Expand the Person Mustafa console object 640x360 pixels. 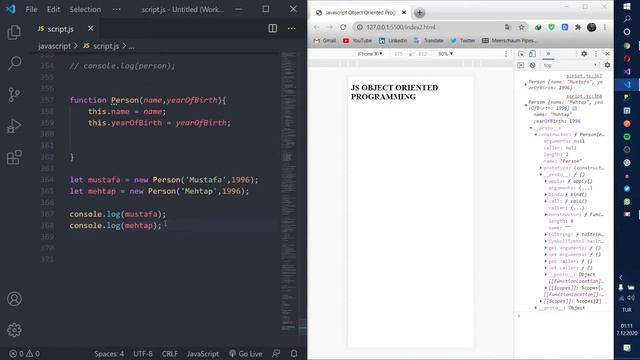(525, 84)
